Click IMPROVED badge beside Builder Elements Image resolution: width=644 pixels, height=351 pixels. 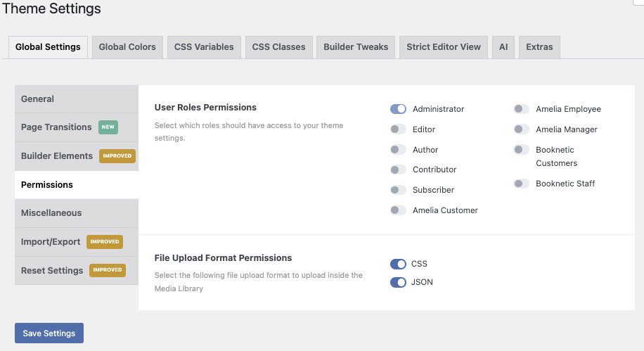117,155
